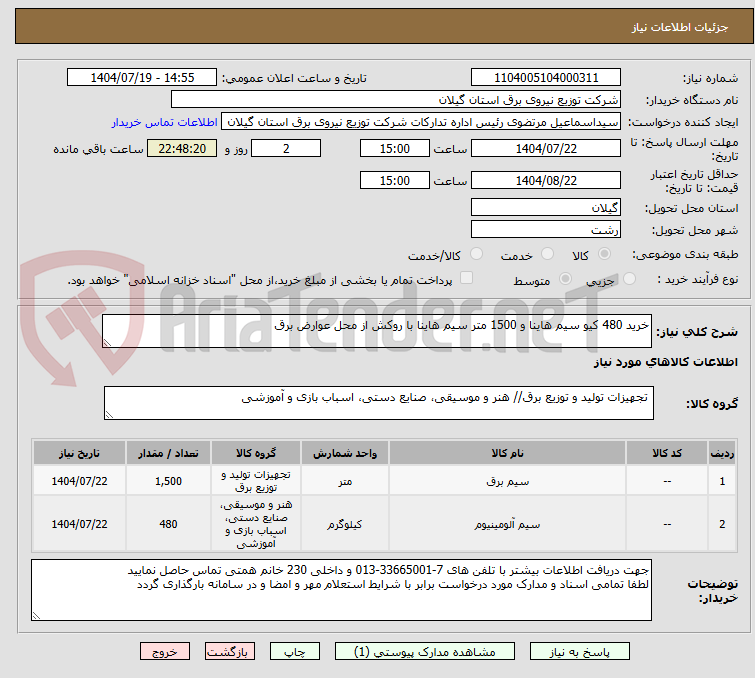Click the ردیف column header
The height and width of the screenshot is (678, 755).
tap(722, 453)
